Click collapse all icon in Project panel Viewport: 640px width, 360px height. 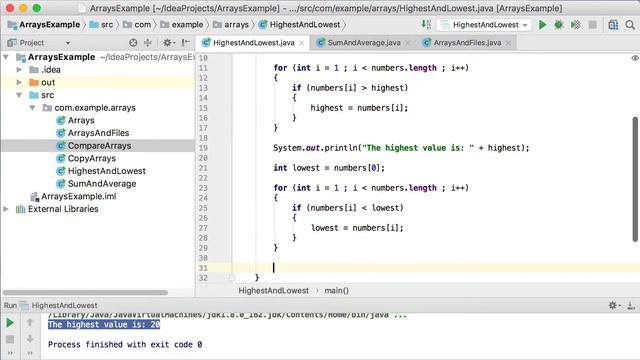coord(147,42)
